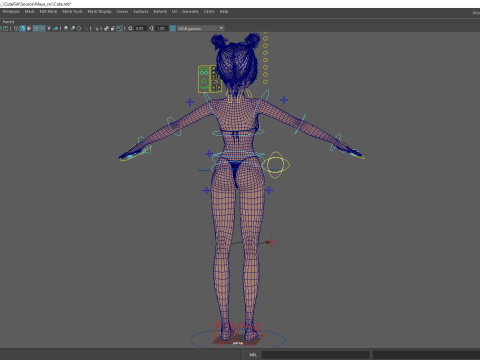Viewport: 480px width, 360px height.
Task: Open the Mesh menu
Action: [30, 11]
